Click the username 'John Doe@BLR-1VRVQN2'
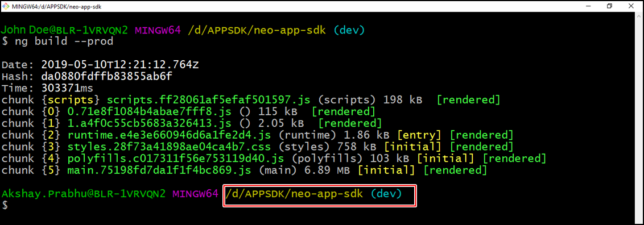This screenshot has height=225, width=644. [x=65, y=30]
